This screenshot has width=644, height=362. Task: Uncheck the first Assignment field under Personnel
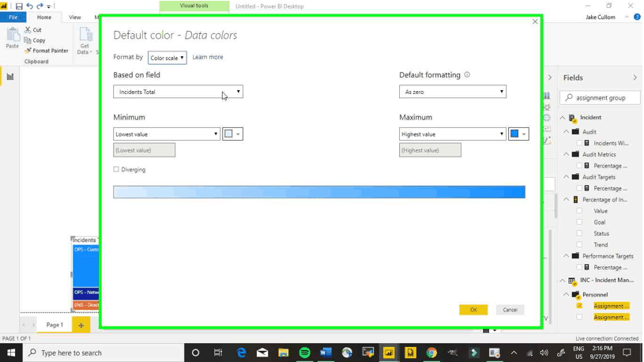(579, 306)
